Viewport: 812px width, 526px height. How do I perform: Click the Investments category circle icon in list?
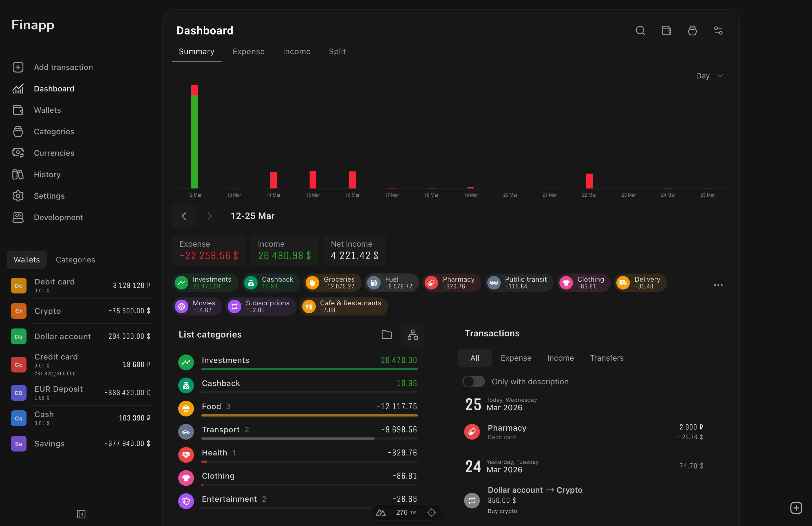(x=186, y=362)
